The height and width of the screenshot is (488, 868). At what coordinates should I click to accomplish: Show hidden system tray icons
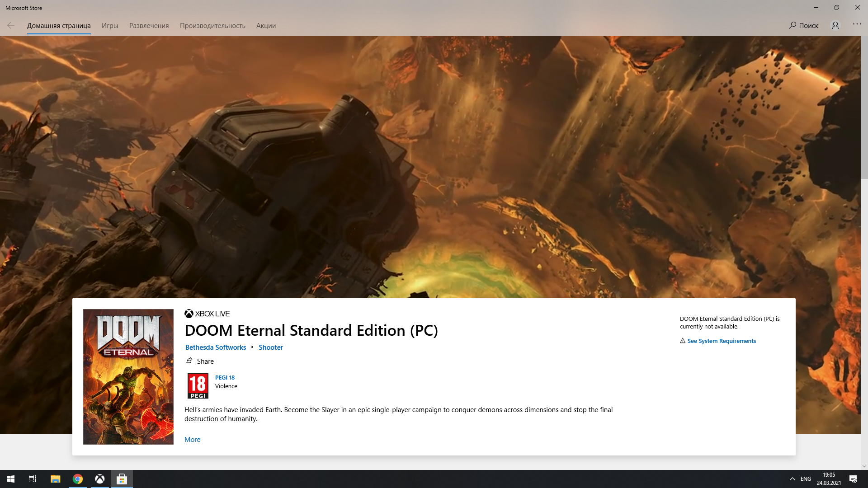[792, 479]
